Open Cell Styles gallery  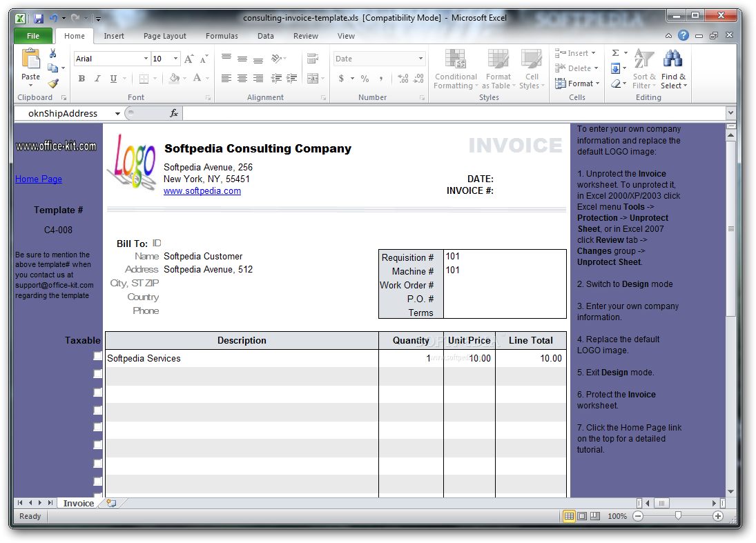[x=532, y=70]
